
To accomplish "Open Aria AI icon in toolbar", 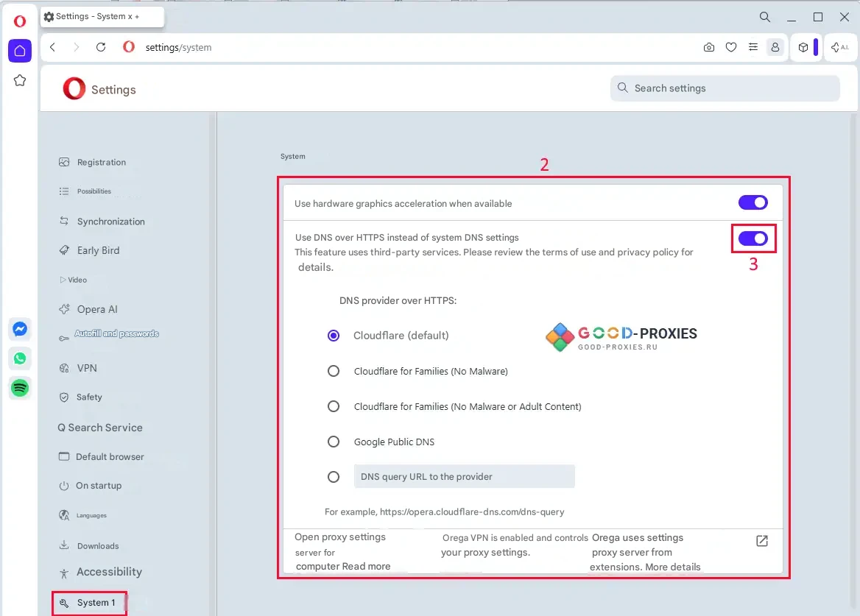I will click(839, 48).
